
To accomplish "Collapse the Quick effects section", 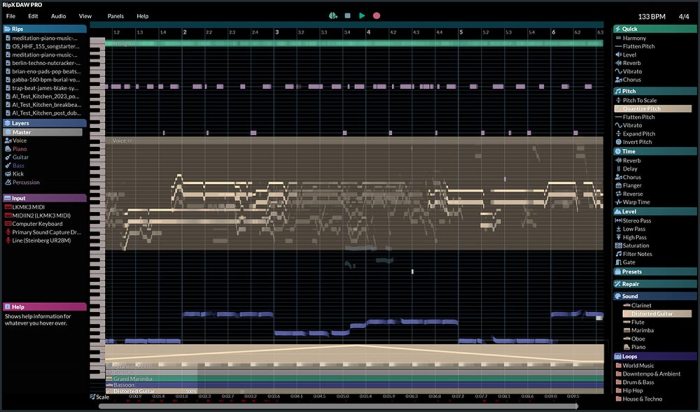I will click(x=654, y=29).
